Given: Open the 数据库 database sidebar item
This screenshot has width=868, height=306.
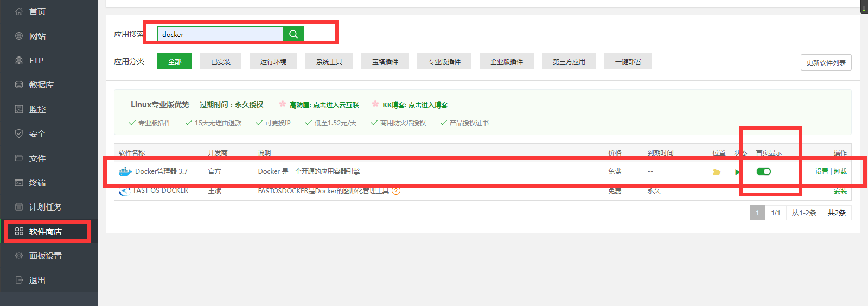Looking at the screenshot, I should (49, 85).
